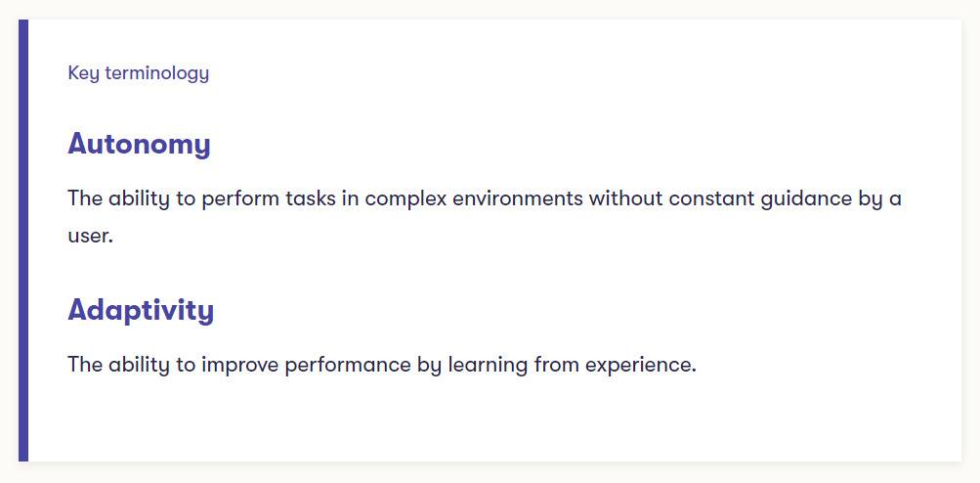Select the "Autonomy" heading

pyautogui.click(x=139, y=145)
